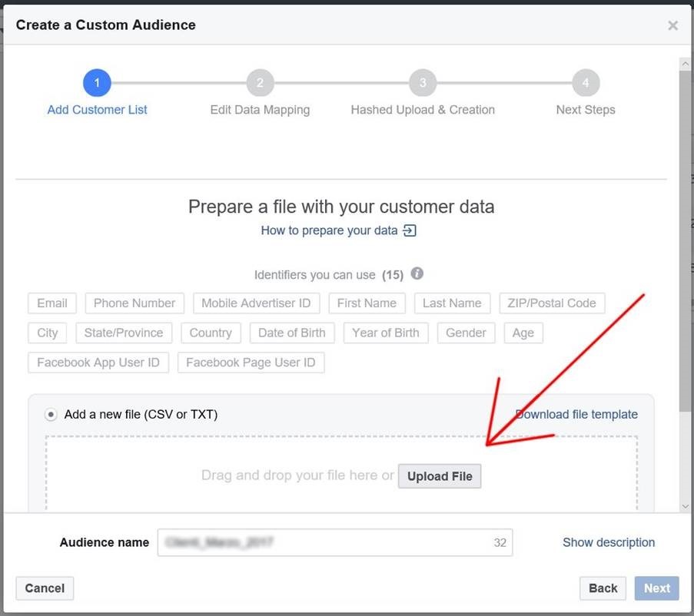Click the Facebook App User ID tag
The height and width of the screenshot is (616, 694).
(x=98, y=363)
